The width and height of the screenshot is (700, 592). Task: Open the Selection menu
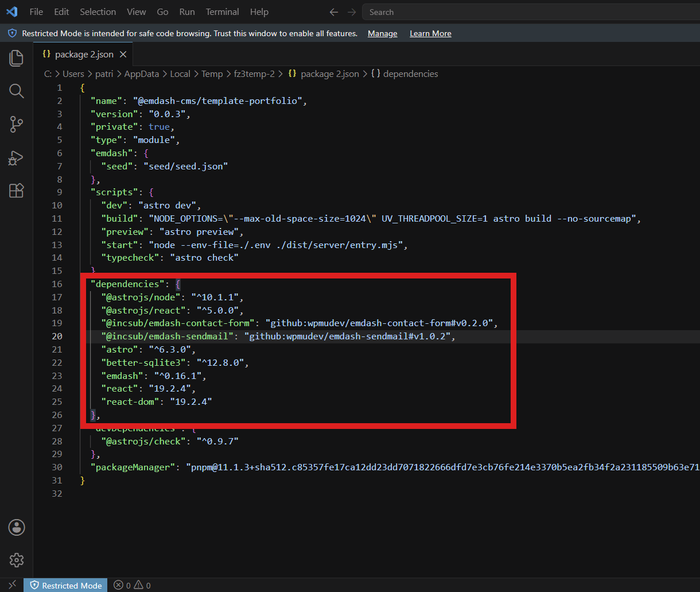[98, 12]
